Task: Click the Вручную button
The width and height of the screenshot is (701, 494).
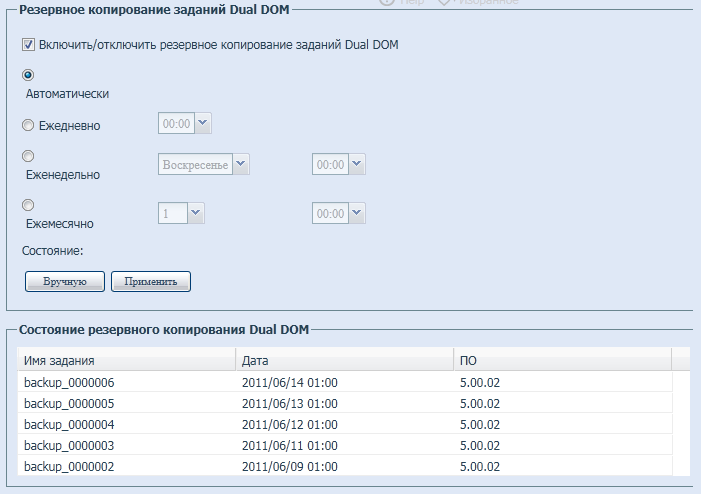Action: point(65,282)
